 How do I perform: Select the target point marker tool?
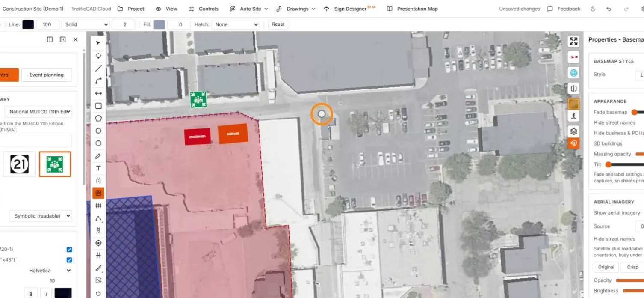point(98,243)
